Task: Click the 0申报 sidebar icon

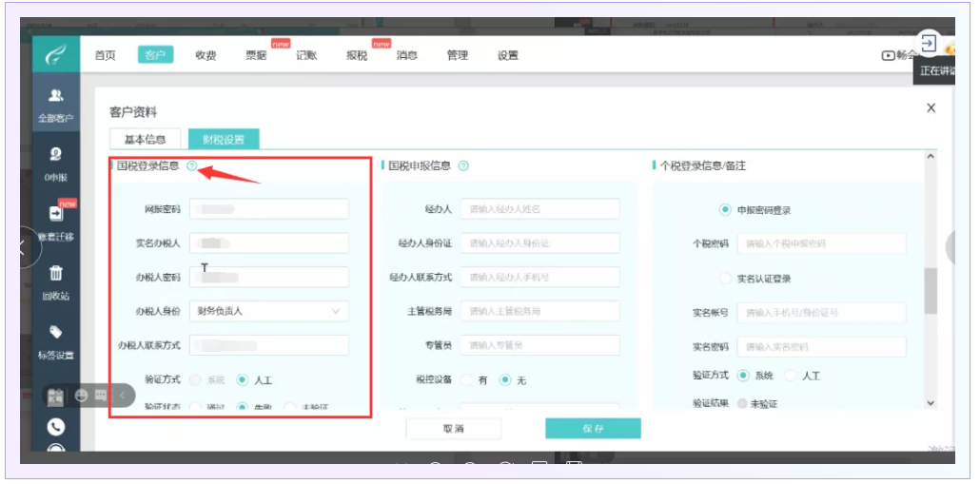Action: (55, 162)
